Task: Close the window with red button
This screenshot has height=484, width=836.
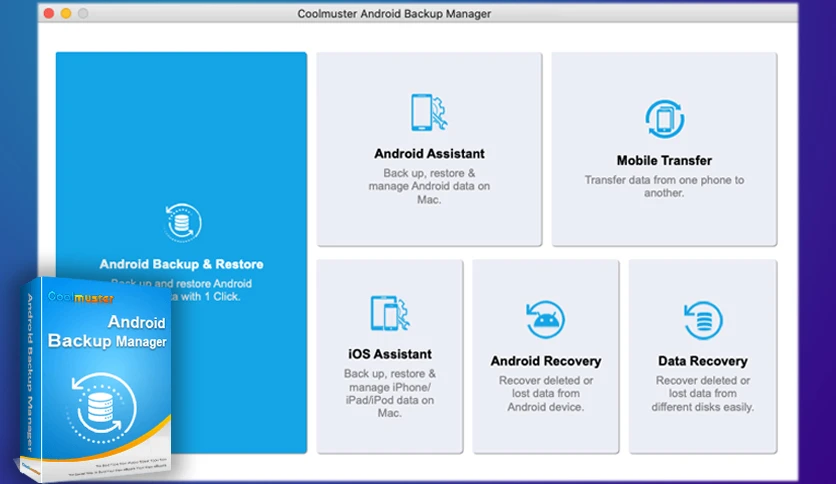Action: tap(49, 13)
